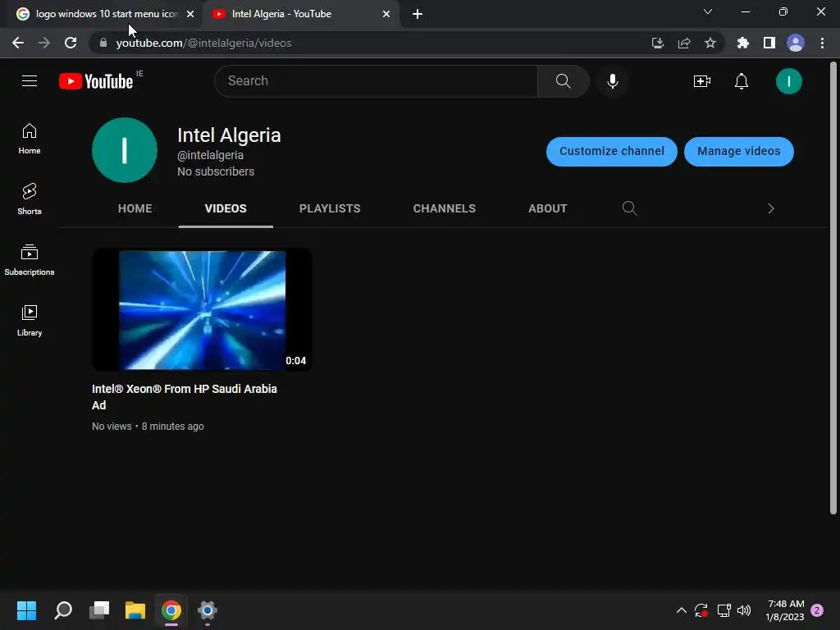Switch to the PLAYLISTS tab

click(330, 208)
